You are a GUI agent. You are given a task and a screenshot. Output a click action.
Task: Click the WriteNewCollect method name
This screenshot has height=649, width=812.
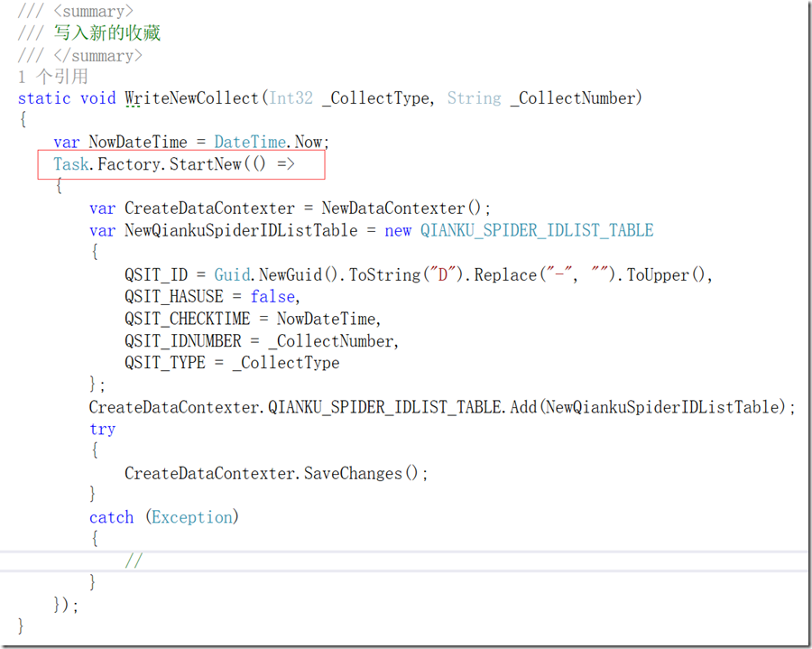tap(191, 97)
